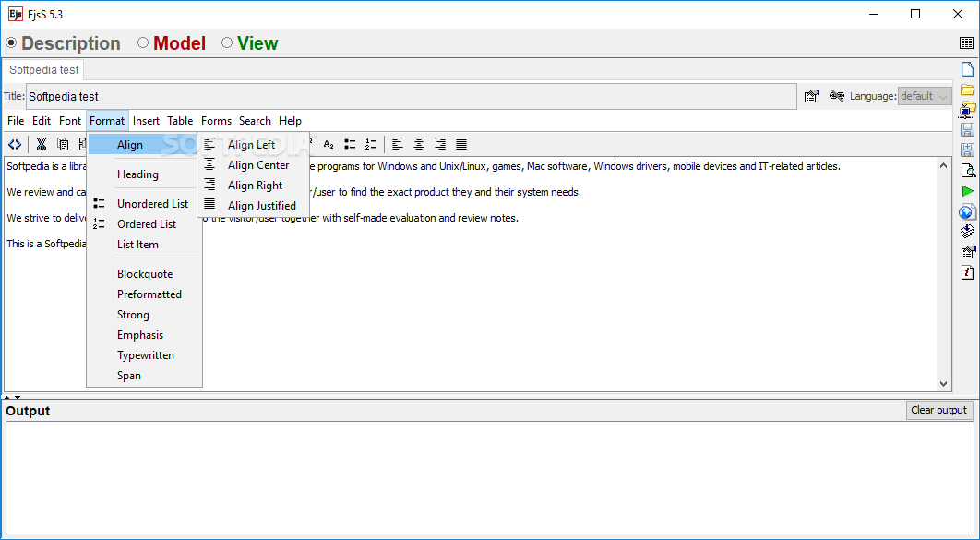Image resolution: width=980 pixels, height=540 pixels.
Task: Open the File menu
Action: pyautogui.click(x=16, y=121)
